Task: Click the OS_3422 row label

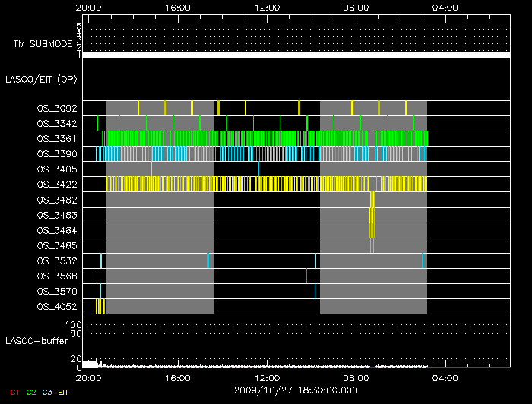Action: (56, 185)
